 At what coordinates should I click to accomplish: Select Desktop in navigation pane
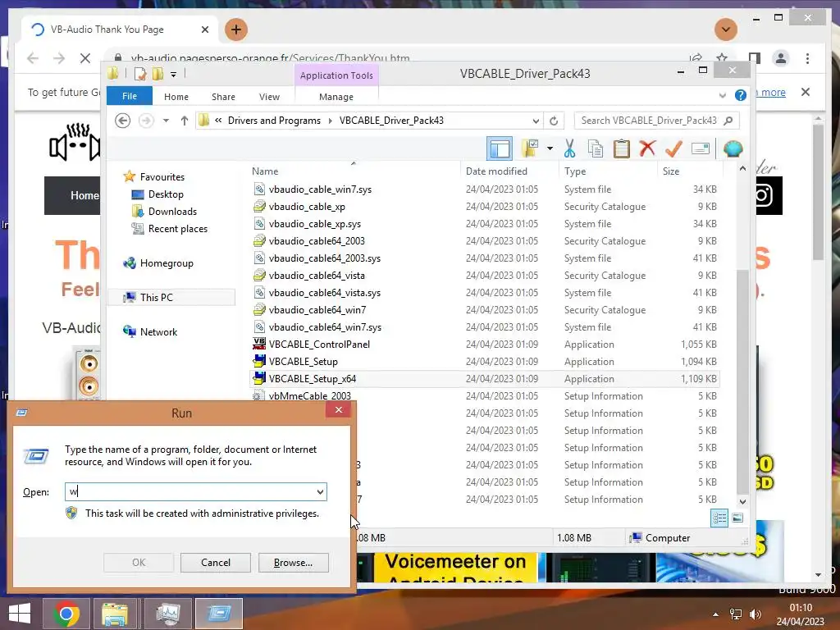[166, 194]
